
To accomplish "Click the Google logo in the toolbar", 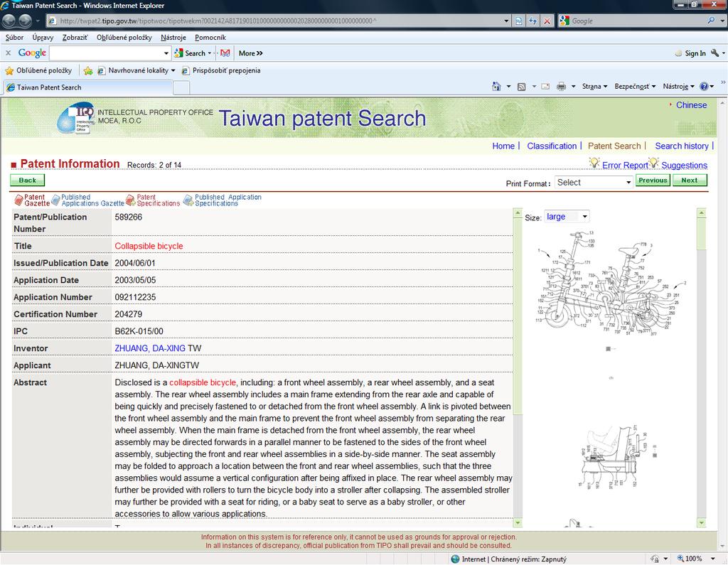I will (32, 53).
